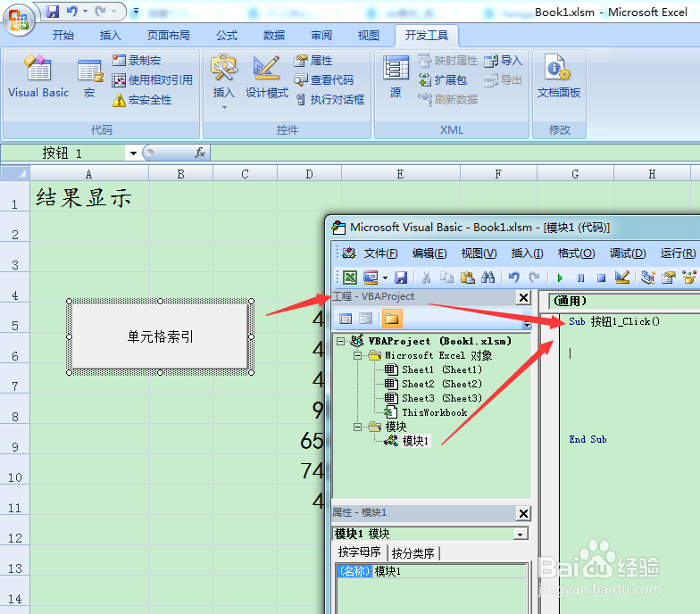Open VBA 调试(D) menu
This screenshot has height=614, width=700.
627,253
